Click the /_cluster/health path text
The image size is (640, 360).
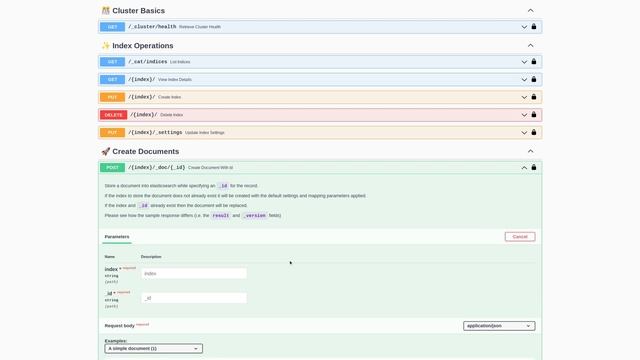152,27
